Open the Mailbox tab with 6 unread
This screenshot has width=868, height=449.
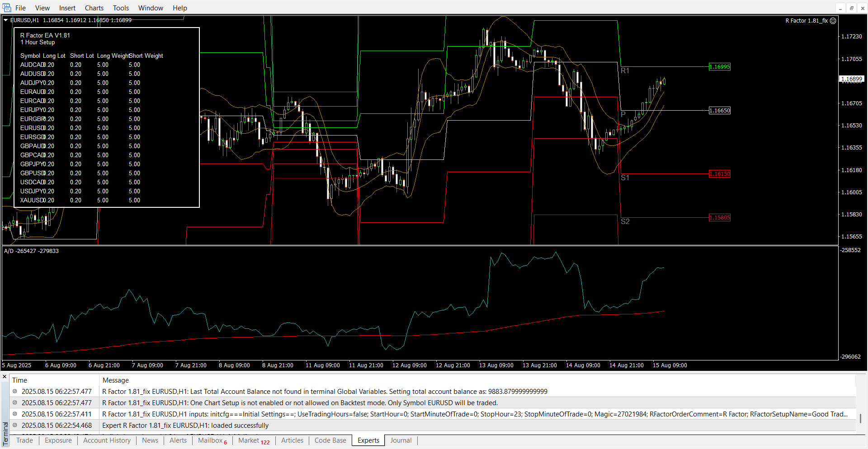coord(212,440)
